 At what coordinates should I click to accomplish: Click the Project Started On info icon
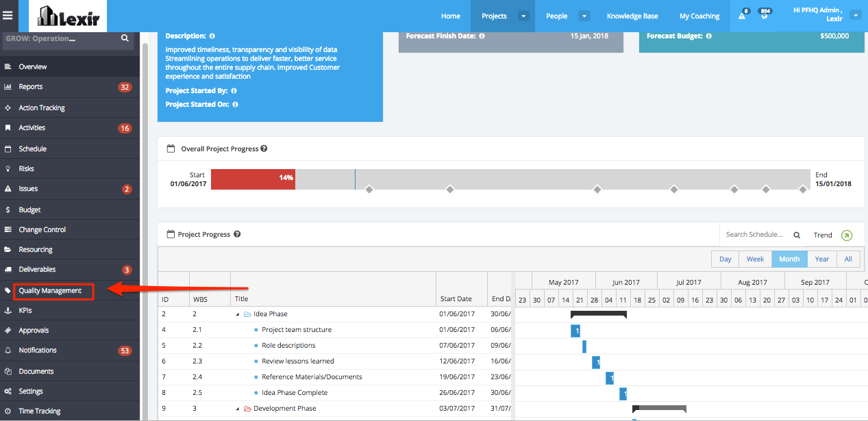pyautogui.click(x=235, y=105)
